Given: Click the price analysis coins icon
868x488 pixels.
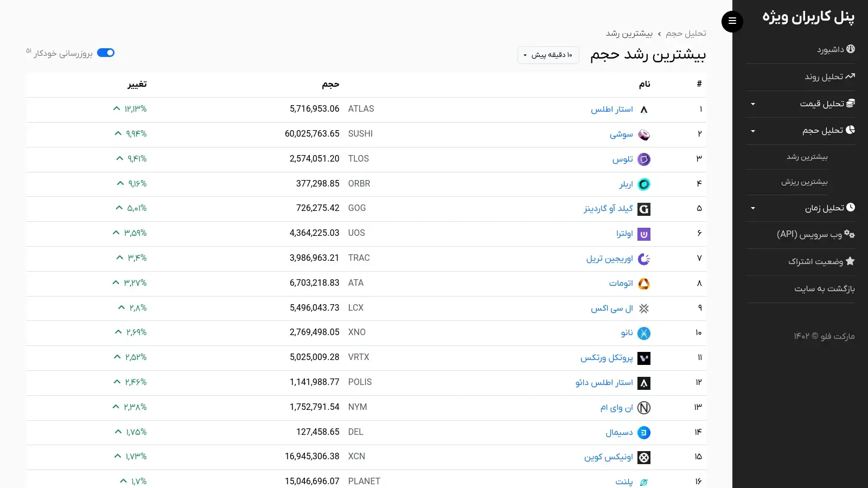Looking at the screenshot, I should [850, 103].
